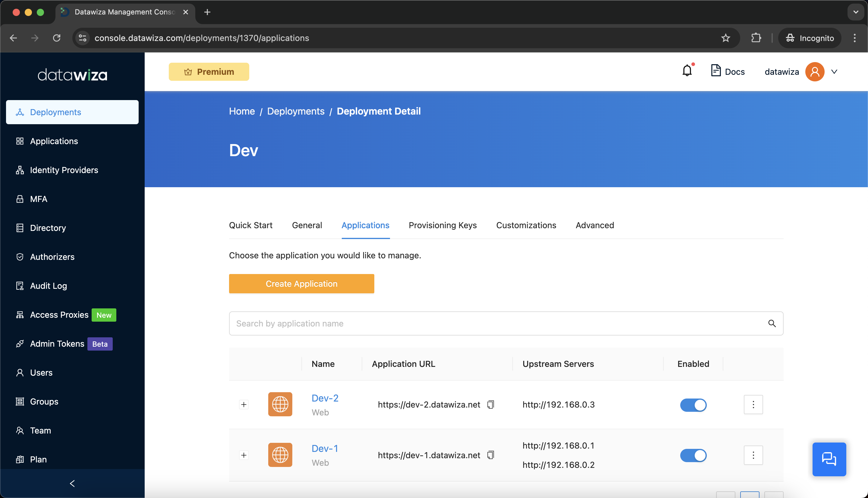
Task: Open Chrome's three-dot menu
Action: (854, 38)
